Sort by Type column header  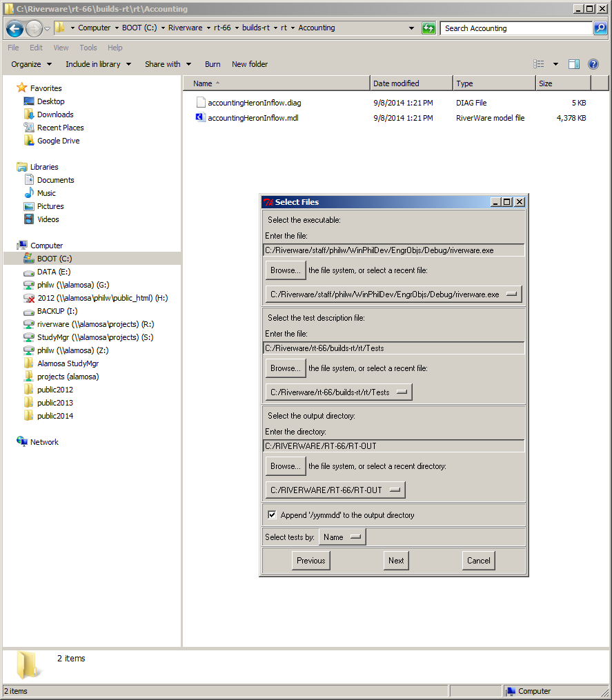494,83
